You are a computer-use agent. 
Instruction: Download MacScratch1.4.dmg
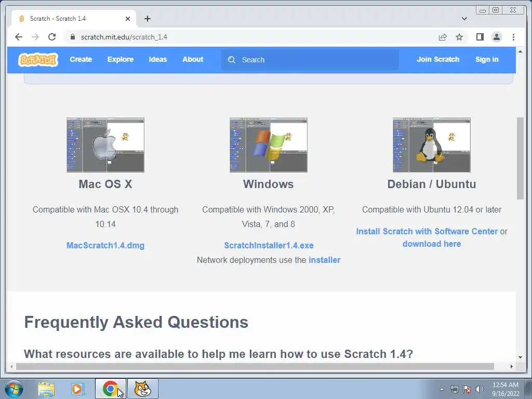point(105,245)
